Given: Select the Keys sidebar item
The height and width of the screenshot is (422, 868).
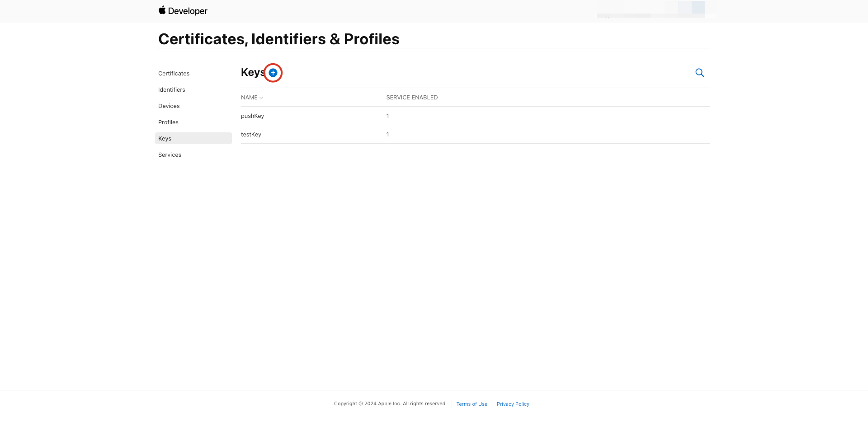Looking at the screenshot, I should [165, 139].
